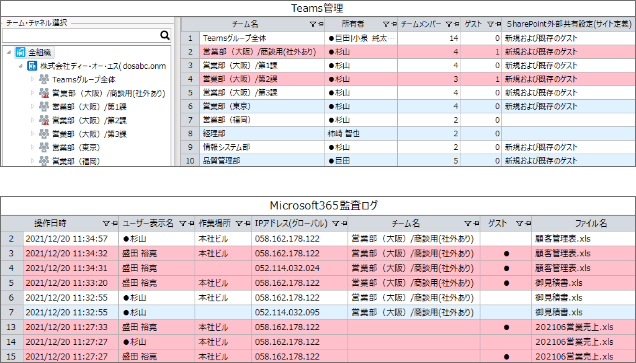Screen dimensions: 636x363
Task: Focus the team/channel search input field
Action: (x=81, y=36)
